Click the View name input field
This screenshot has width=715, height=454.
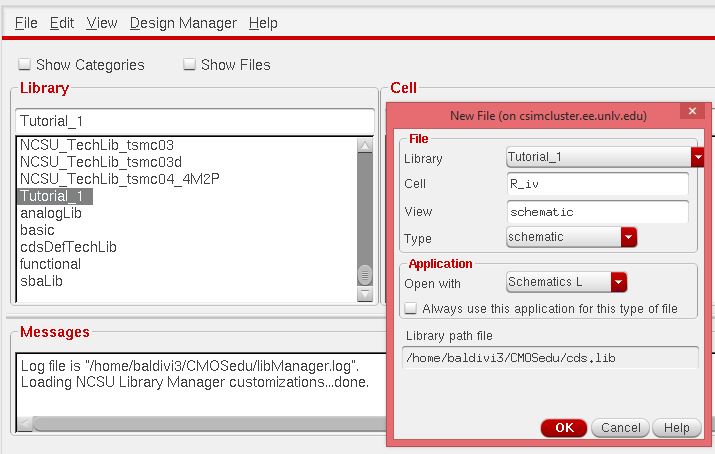coord(597,211)
